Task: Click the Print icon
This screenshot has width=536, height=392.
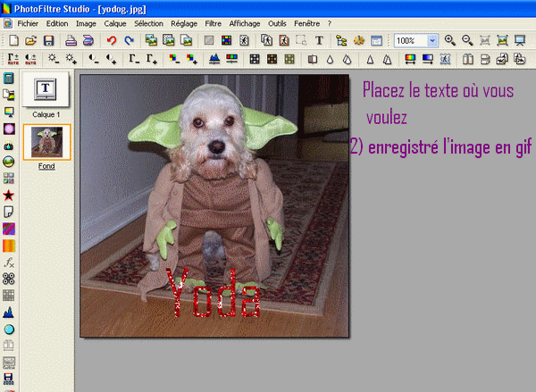Action: pos(71,40)
